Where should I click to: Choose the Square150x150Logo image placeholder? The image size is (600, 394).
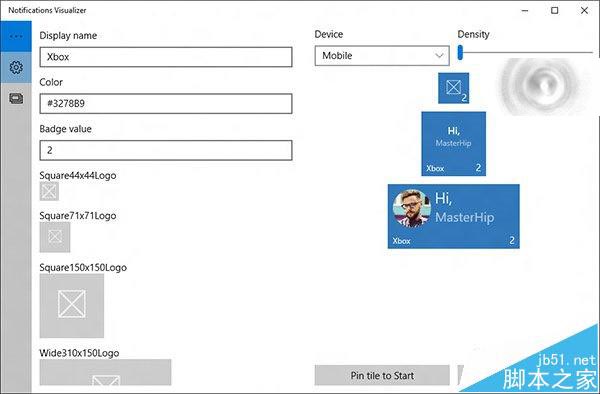click(x=72, y=306)
